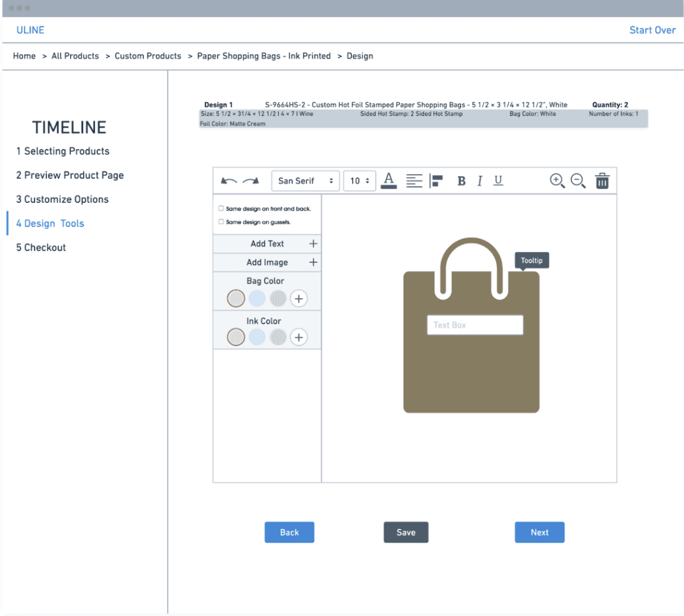Select 4 Design Tools step

(x=50, y=224)
